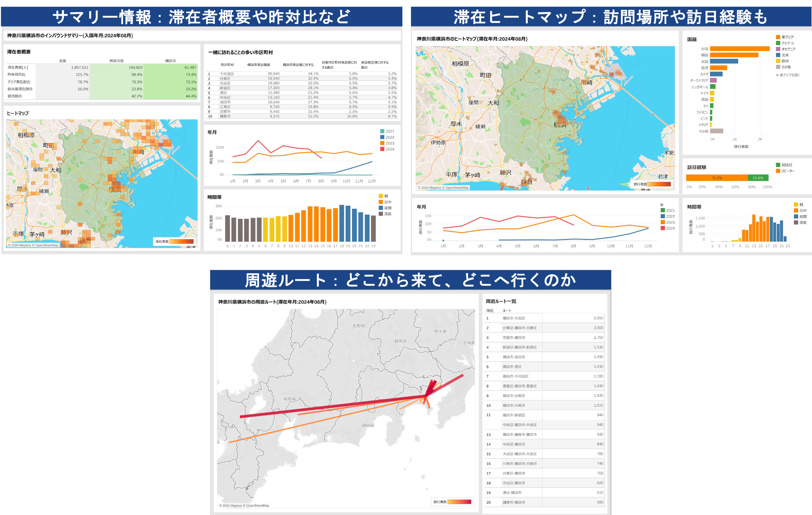This screenshot has height=515, width=812.
Task: Click the 豊島区-横浜市-豊島区 route row
Action: pyautogui.click(x=545, y=386)
